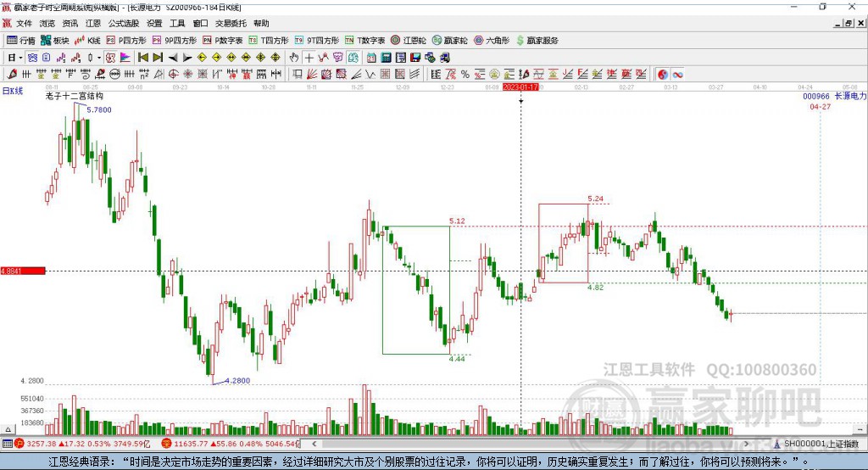Toggle the red 权 adjustment button
The image size is (868, 470).
pos(110,58)
